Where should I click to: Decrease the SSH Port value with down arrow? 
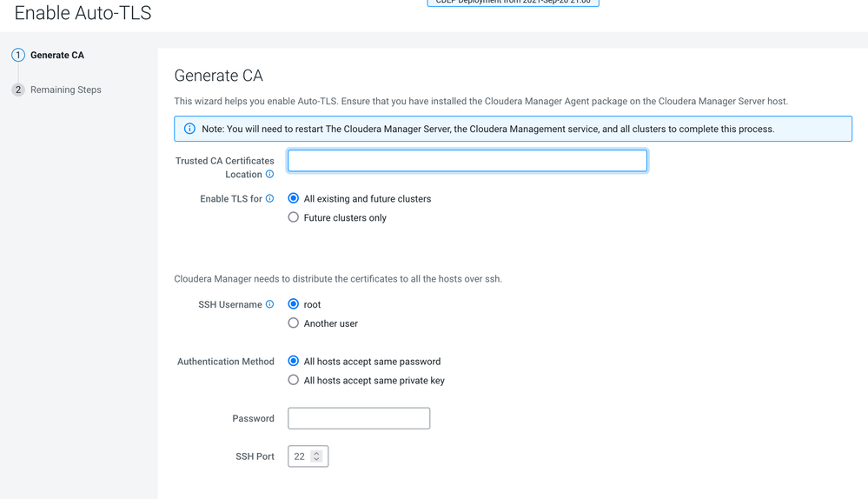click(x=316, y=460)
